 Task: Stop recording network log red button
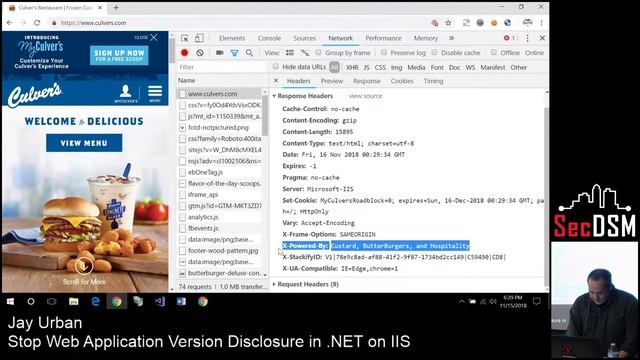pos(184,53)
